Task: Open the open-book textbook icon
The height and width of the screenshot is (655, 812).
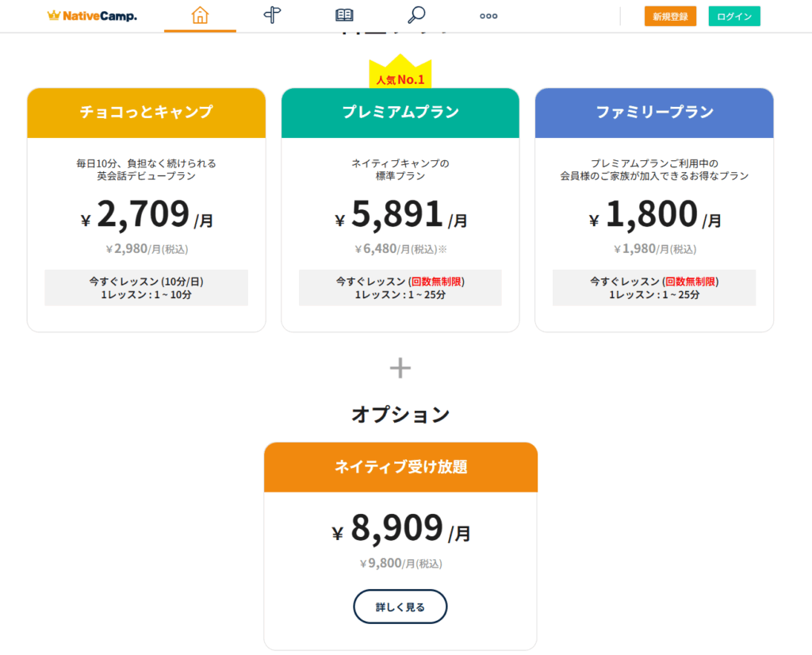Action: pyautogui.click(x=344, y=15)
